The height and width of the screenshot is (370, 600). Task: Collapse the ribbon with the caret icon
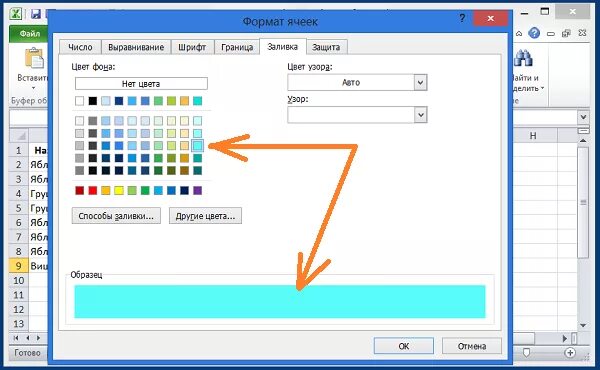click(x=519, y=34)
